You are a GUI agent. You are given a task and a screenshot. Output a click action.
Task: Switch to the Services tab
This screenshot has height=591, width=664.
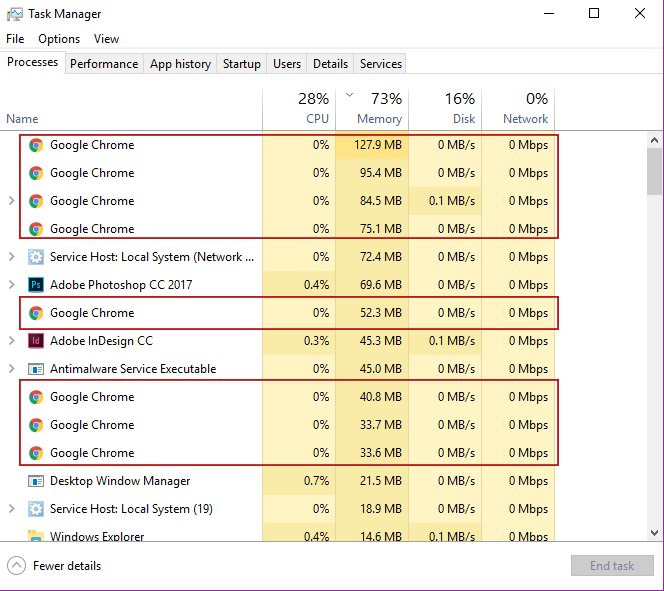coord(381,64)
